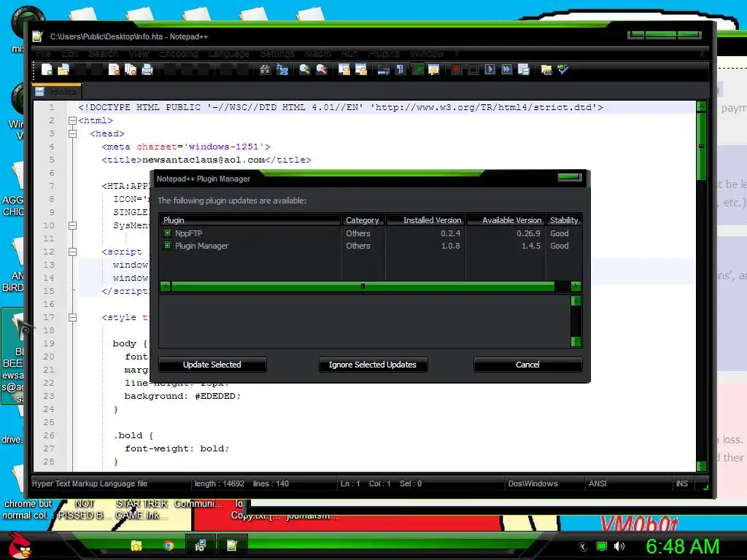Click Run Macro Multiple Times icon
This screenshot has height=560, width=747.
pos(507,69)
